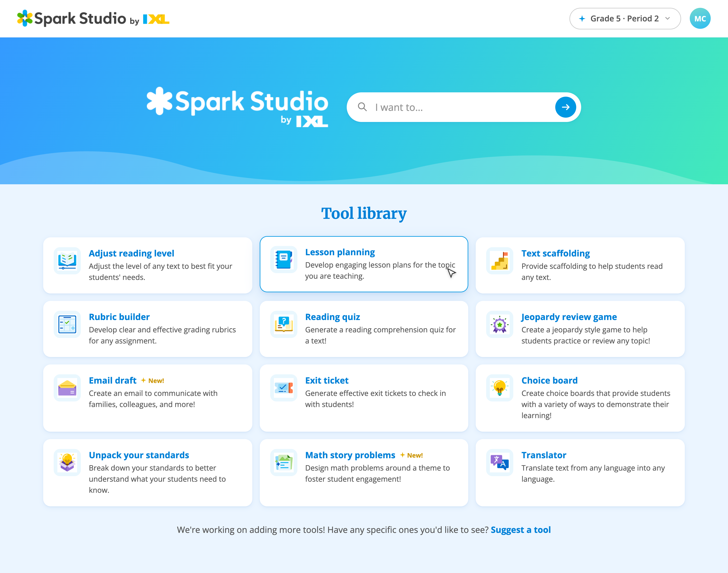Click the Text scaffolding stairs icon

click(500, 261)
